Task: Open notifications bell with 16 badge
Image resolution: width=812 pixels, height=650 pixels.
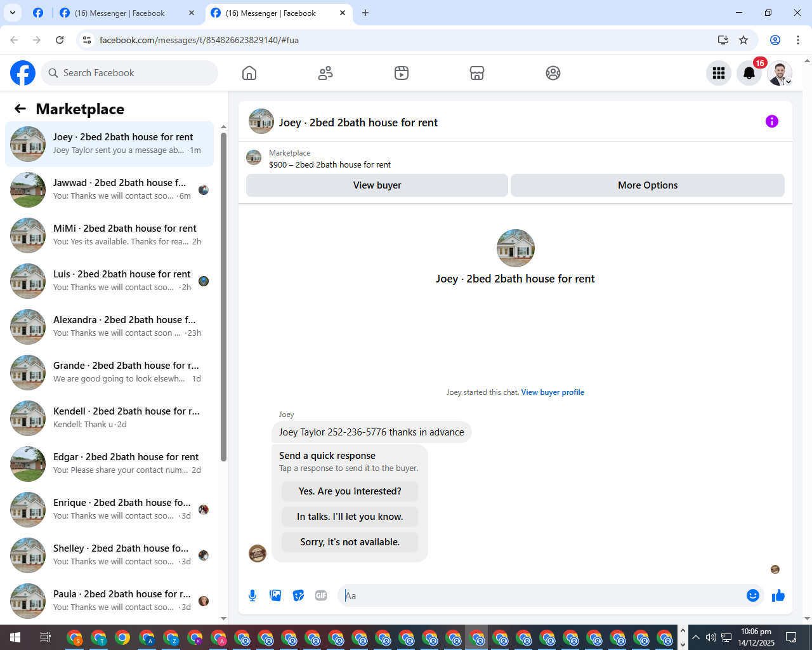Action: pos(749,73)
